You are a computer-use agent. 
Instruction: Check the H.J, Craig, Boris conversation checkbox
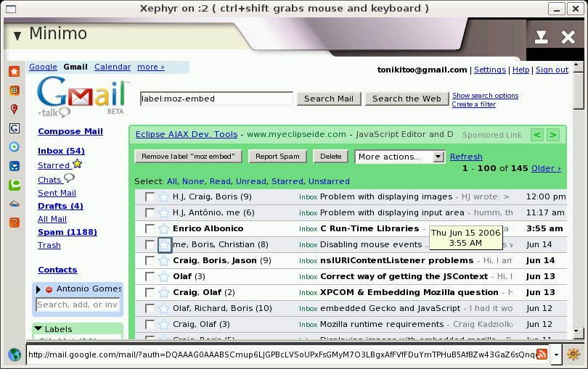pyautogui.click(x=150, y=196)
